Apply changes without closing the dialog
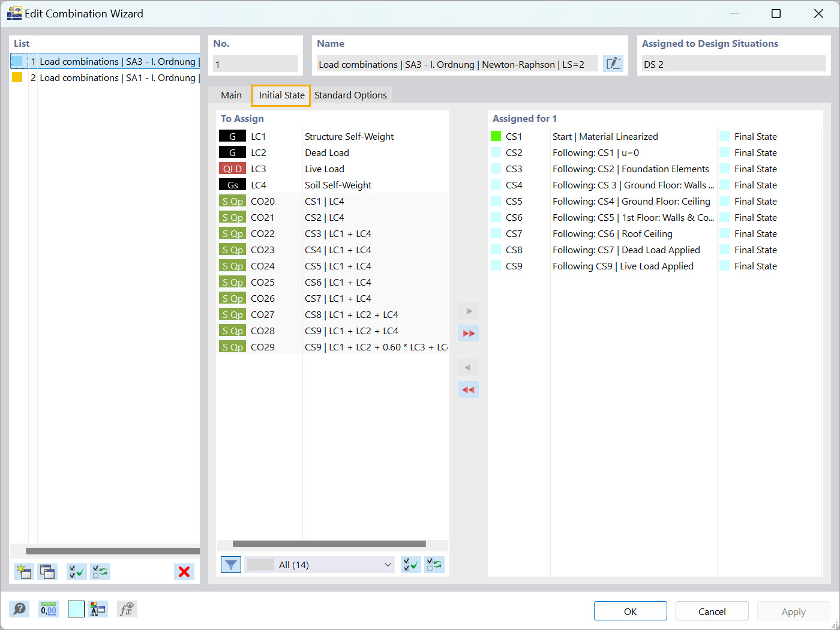 [793, 611]
